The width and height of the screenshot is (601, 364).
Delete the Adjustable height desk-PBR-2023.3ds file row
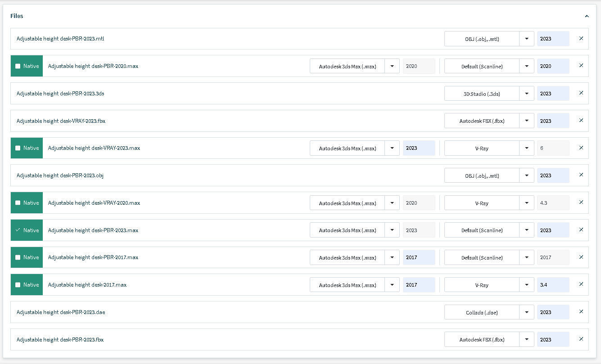[x=581, y=93]
